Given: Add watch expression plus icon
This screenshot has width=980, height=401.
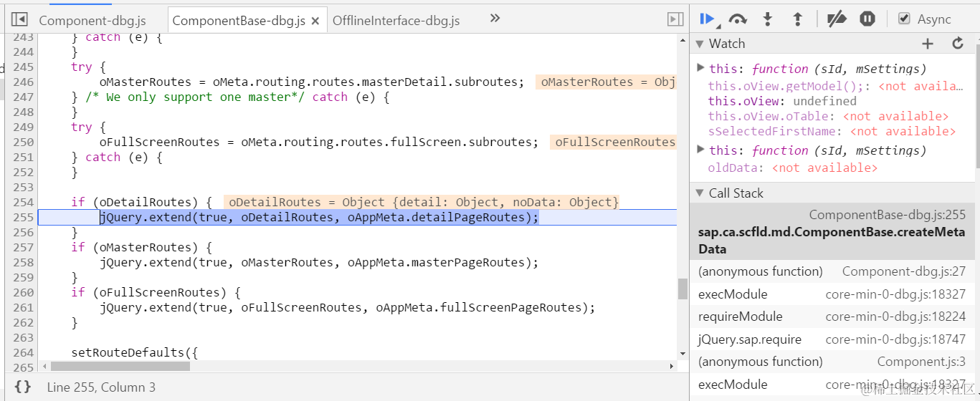Looking at the screenshot, I should (928, 44).
